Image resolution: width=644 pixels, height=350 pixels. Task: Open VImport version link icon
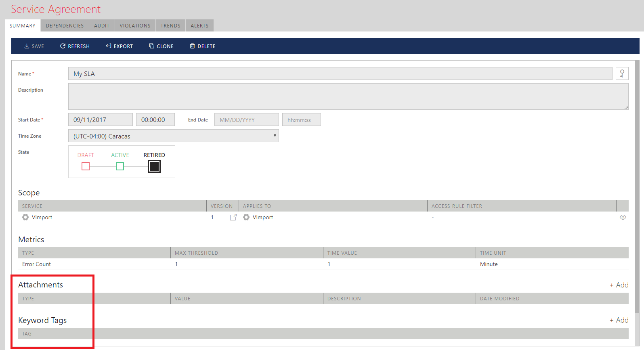(233, 217)
